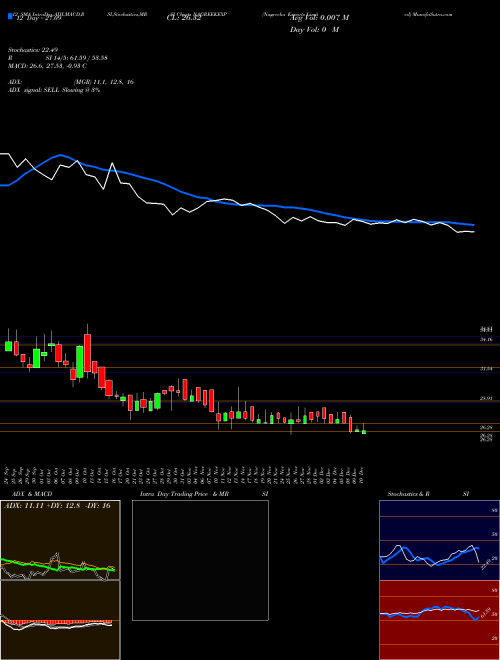The height and width of the screenshot is (660, 500).
Task: Click the '34.16' price level label
Action: [487, 339]
